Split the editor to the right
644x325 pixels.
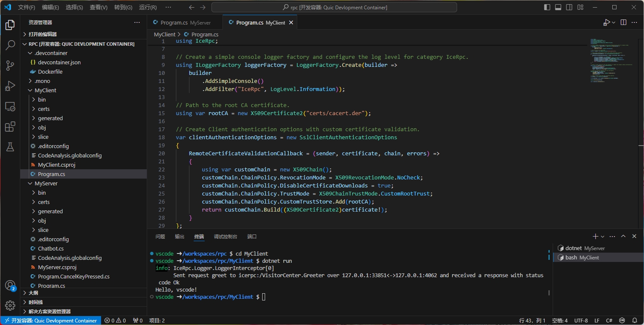pyautogui.click(x=623, y=22)
